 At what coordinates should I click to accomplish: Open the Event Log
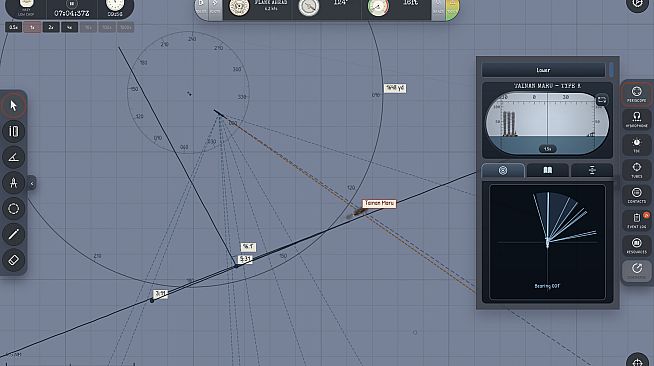636,221
